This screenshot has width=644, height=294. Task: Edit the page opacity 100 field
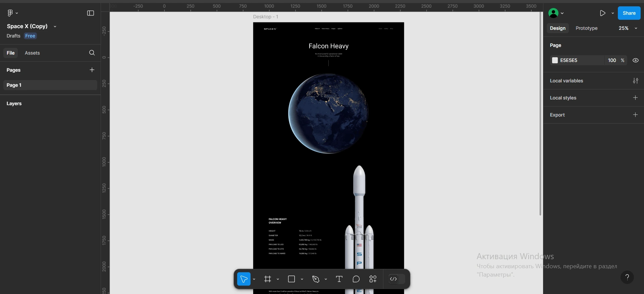[x=612, y=60]
